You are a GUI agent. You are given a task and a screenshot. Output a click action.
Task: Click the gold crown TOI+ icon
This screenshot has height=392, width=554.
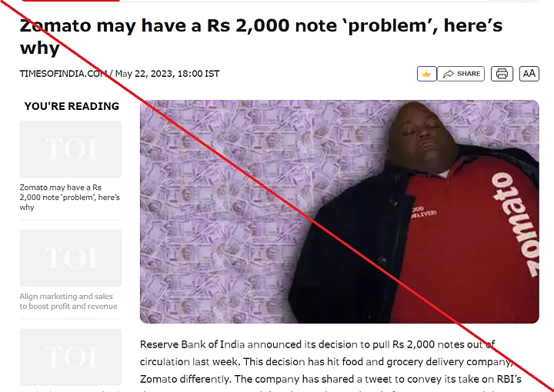pyautogui.click(x=426, y=74)
